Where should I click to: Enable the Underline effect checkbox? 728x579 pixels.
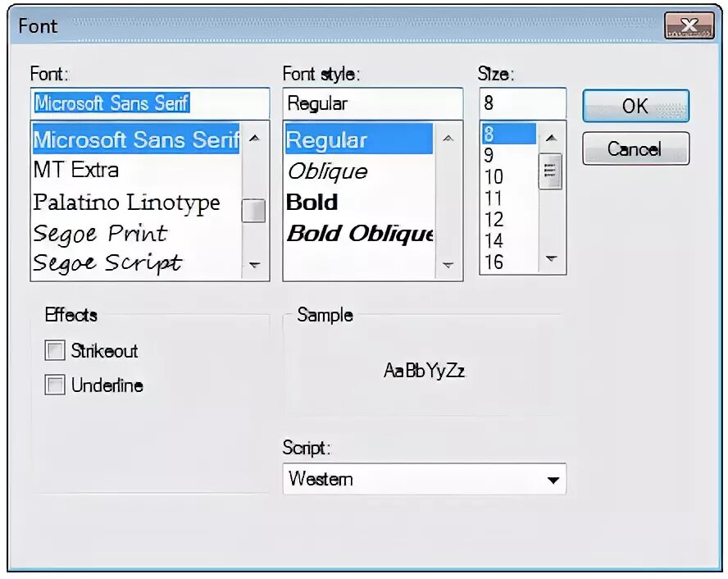[x=55, y=385]
